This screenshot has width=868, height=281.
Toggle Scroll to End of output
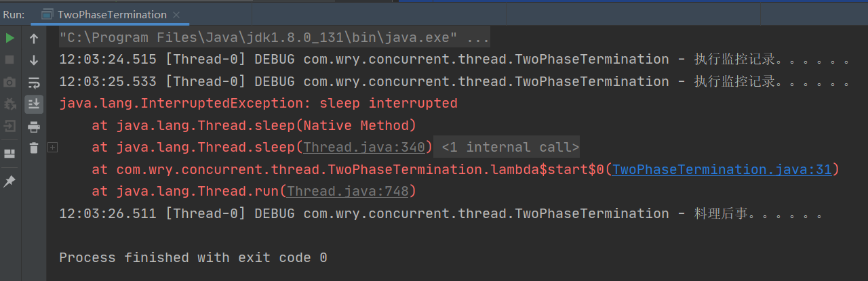[x=34, y=104]
